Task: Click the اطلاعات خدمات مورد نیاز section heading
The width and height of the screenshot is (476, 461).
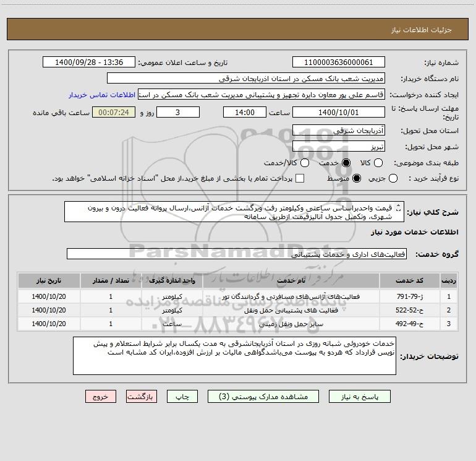Action: pos(414,232)
